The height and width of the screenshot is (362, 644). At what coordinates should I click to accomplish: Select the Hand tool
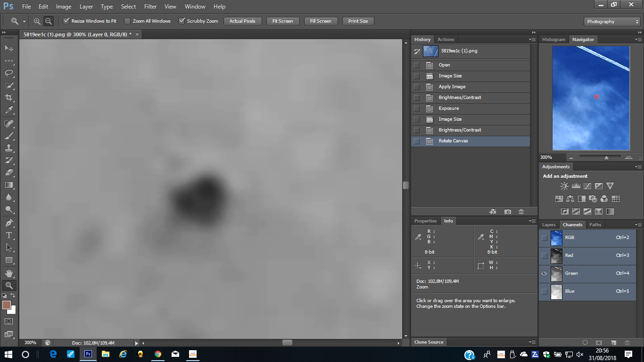(x=8, y=273)
